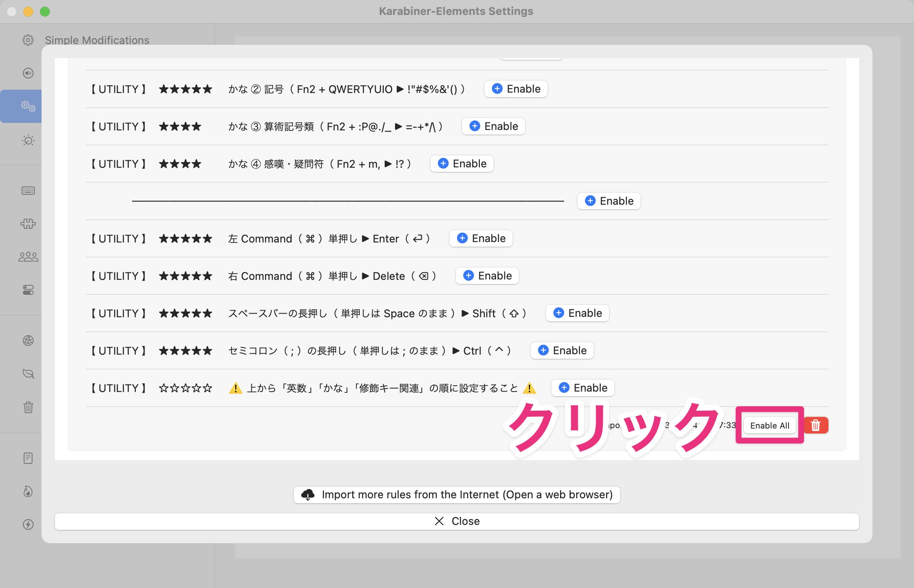Image resolution: width=914 pixels, height=588 pixels.
Task: Open Virtual Keyboard puzzle-piece sidebar icon
Action: (28, 224)
